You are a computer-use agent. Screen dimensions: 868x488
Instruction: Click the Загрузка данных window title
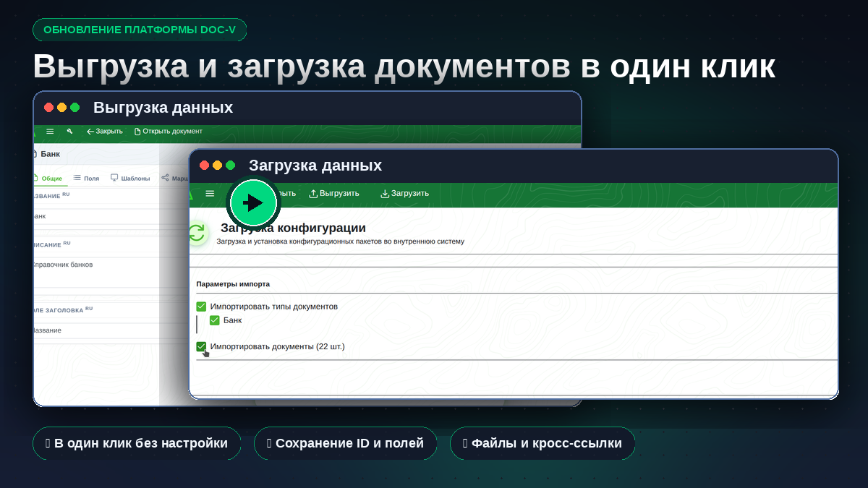point(315,166)
